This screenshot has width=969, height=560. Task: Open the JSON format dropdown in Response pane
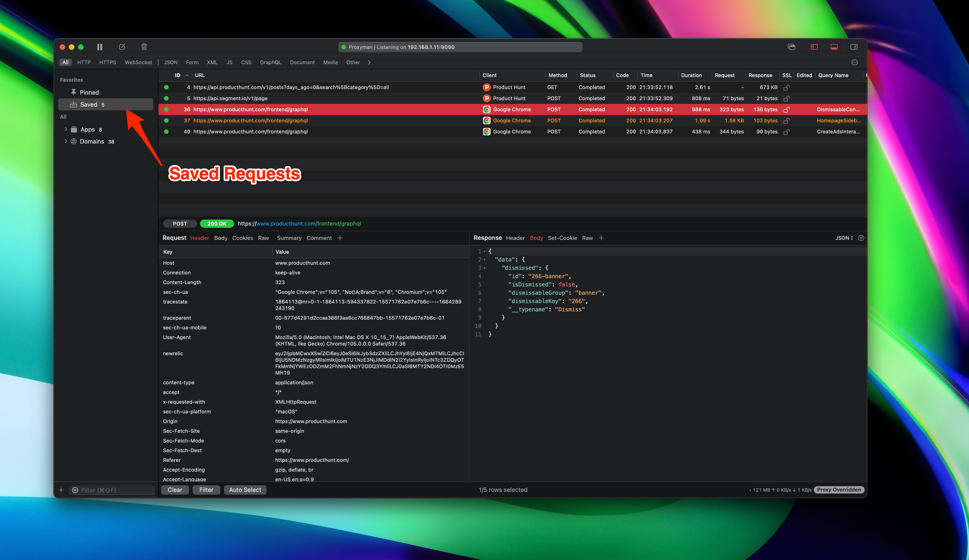pos(844,238)
